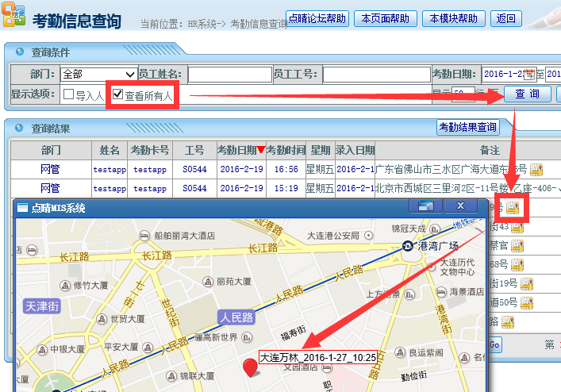561x392 pixels.
Task: Click the 大连港公安局 marker icon
Action: (x=368, y=236)
